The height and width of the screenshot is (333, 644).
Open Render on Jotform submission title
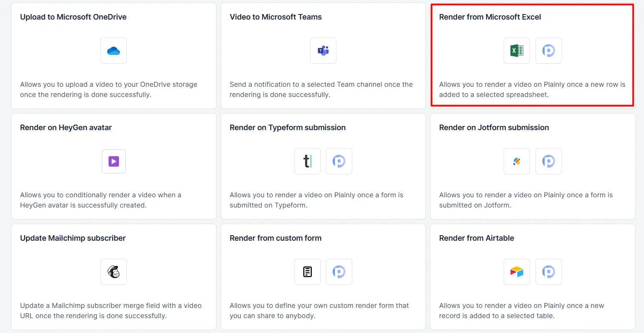pyautogui.click(x=494, y=128)
